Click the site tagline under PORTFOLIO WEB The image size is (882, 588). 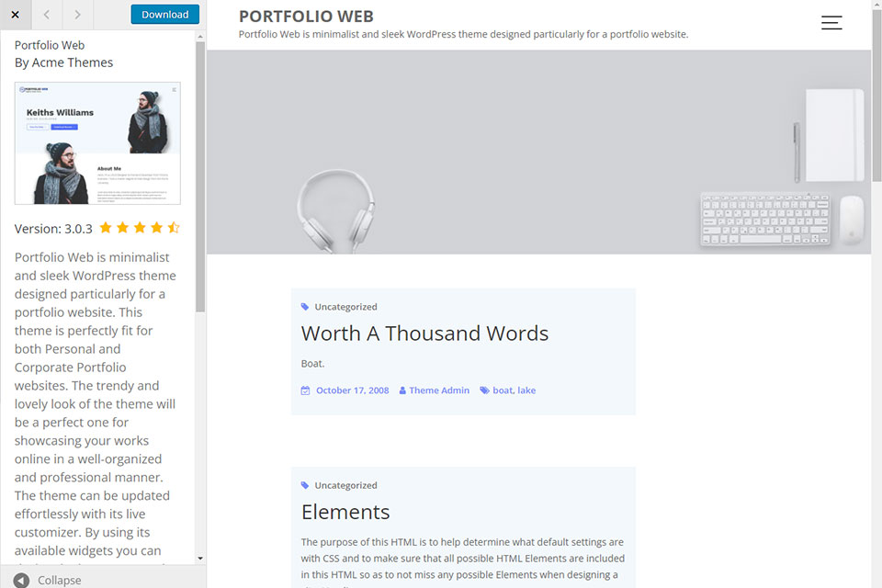(463, 34)
